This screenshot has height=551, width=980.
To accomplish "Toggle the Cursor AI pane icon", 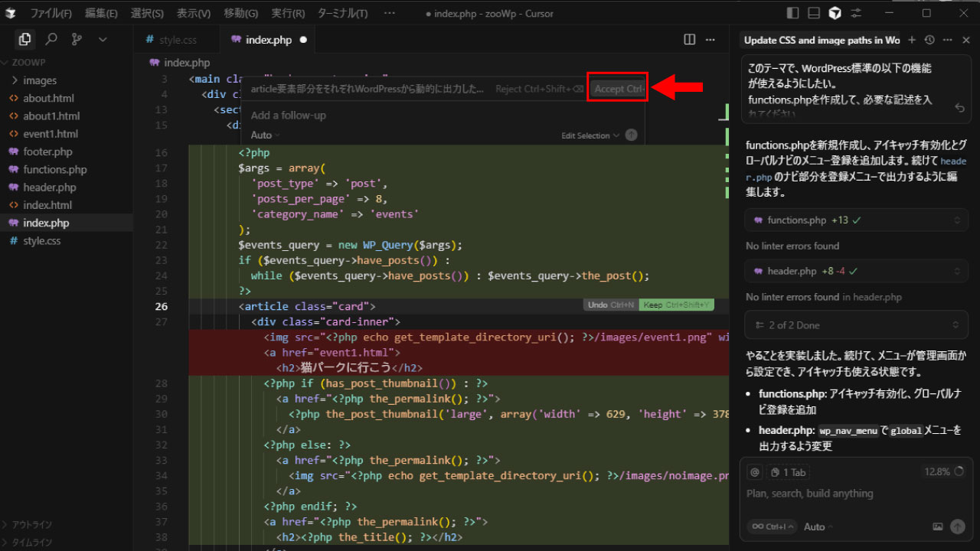I will 835,13.
